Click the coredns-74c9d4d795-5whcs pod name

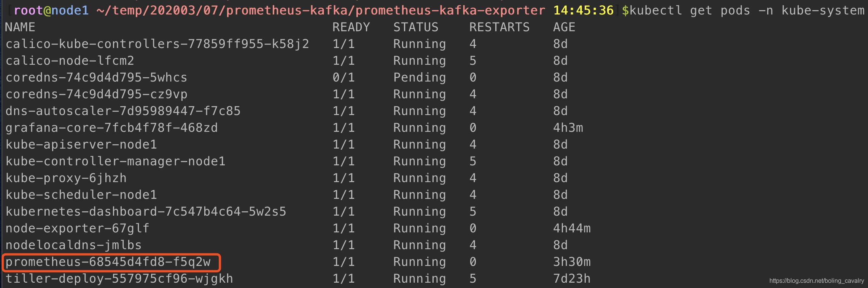[96, 78]
